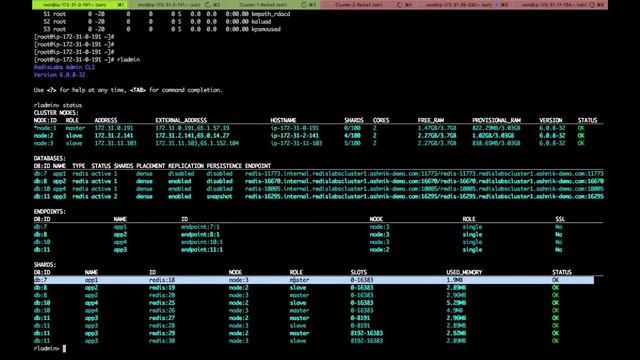Click the 'PROVISIONAL_RAM' column header
Screen dimensions: 640x360
pos(496,120)
